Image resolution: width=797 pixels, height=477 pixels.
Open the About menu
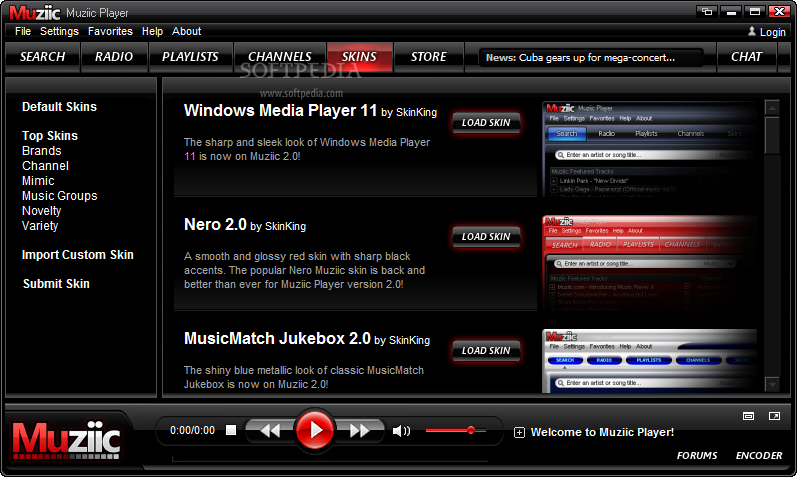pos(187,32)
